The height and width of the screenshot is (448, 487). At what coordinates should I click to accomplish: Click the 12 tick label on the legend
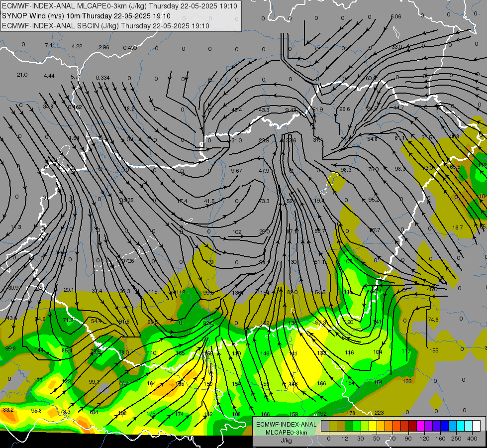coord(344,439)
